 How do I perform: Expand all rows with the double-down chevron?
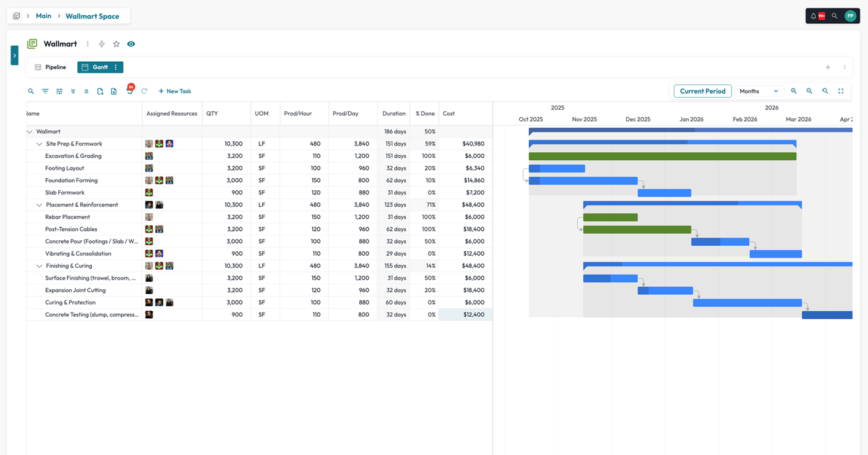[x=73, y=91]
